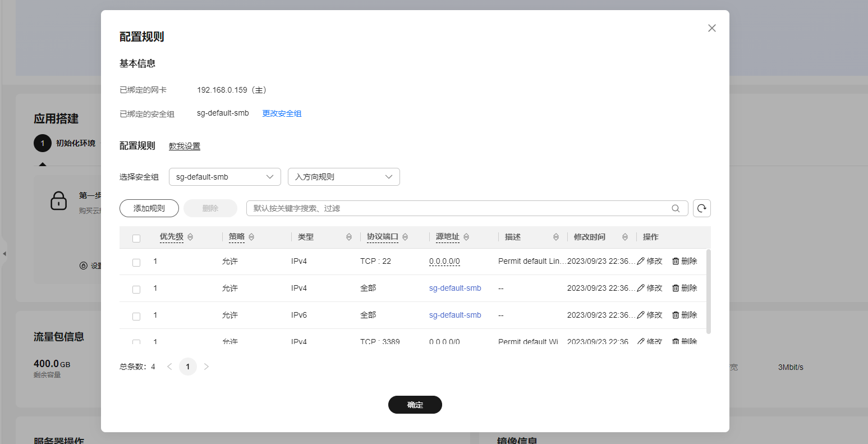Click the trash delete icon on the TCP:22 rule
This screenshot has width=868, height=444.
tap(677, 260)
